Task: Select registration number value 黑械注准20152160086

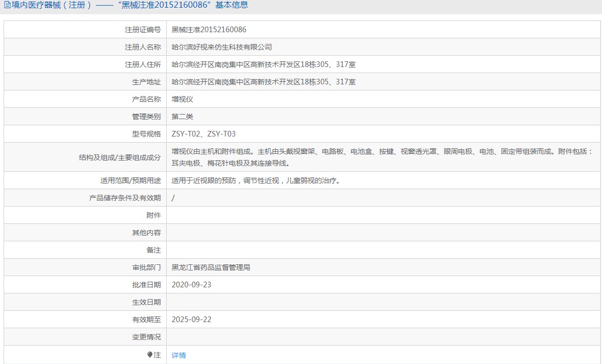Action: coord(209,30)
